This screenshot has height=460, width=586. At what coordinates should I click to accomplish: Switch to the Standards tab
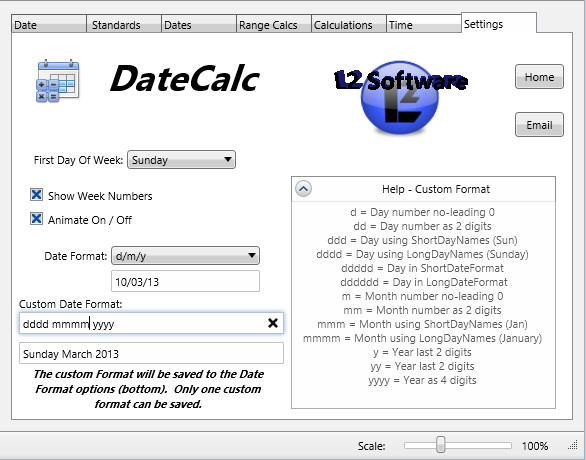pos(124,24)
